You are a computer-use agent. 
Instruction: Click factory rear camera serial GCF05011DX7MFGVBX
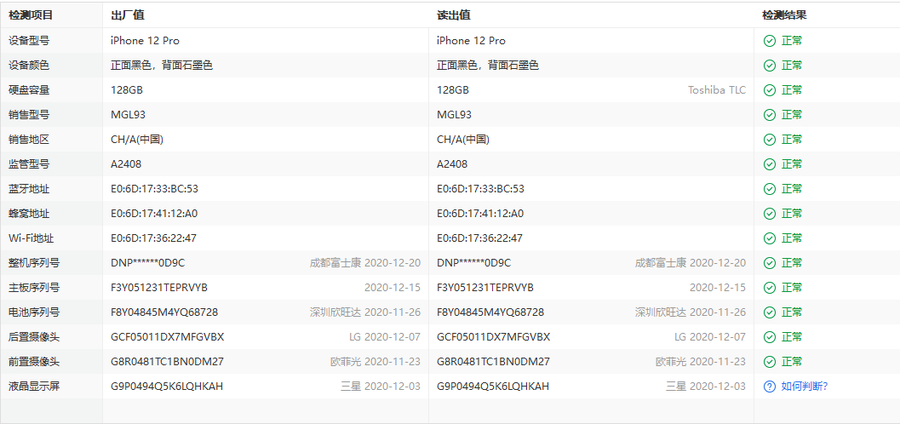pos(168,337)
